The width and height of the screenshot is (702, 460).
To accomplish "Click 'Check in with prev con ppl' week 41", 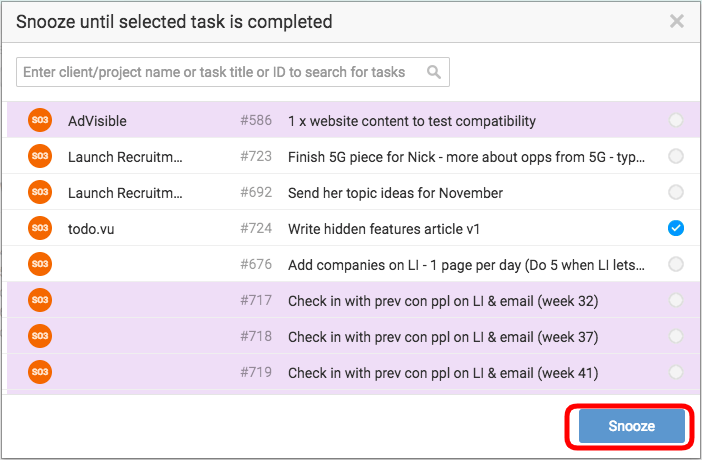I will (442, 373).
